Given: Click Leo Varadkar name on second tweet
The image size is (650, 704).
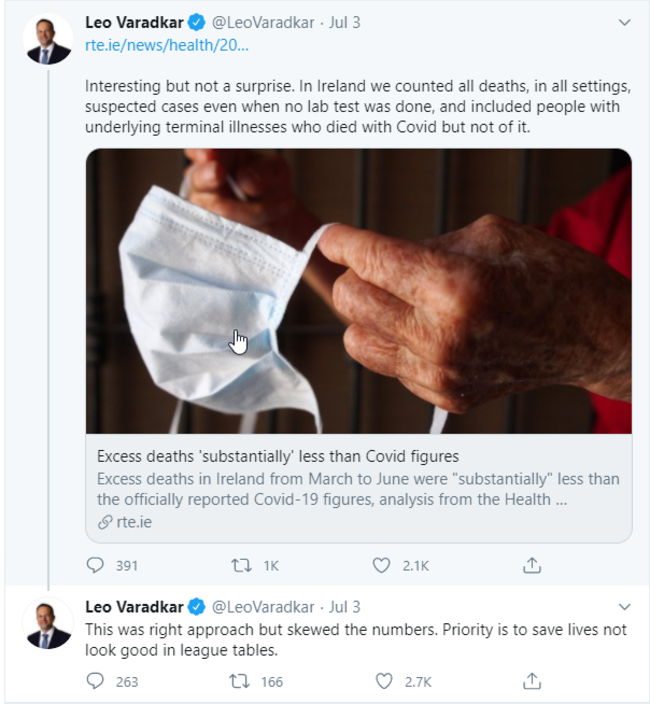Looking at the screenshot, I should (x=134, y=607).
